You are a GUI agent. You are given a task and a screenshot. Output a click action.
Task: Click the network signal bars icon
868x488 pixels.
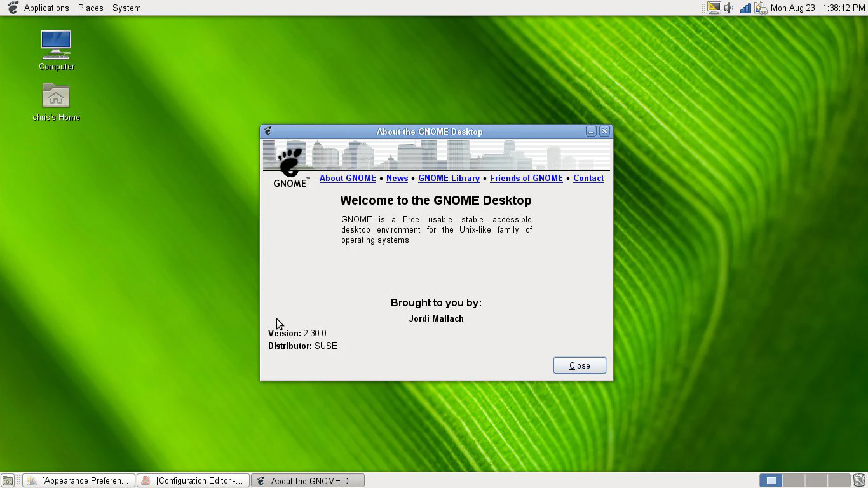(x=745, y=8)
